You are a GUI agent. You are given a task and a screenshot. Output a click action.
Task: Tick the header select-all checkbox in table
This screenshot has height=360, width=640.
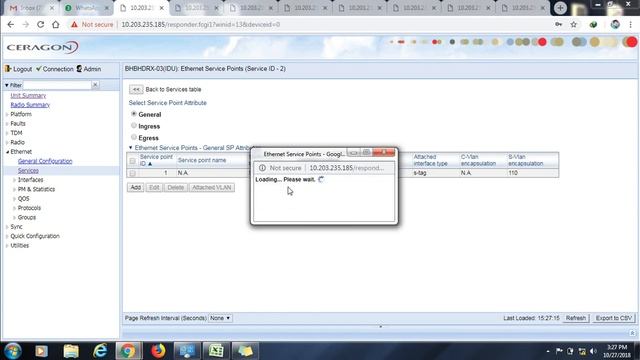coord(132,161)
